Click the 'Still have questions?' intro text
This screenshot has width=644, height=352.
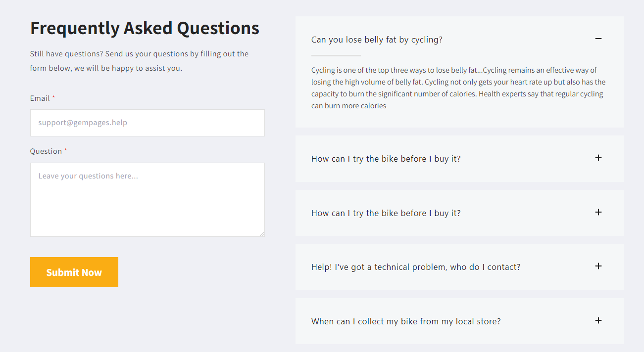point(139,61)
